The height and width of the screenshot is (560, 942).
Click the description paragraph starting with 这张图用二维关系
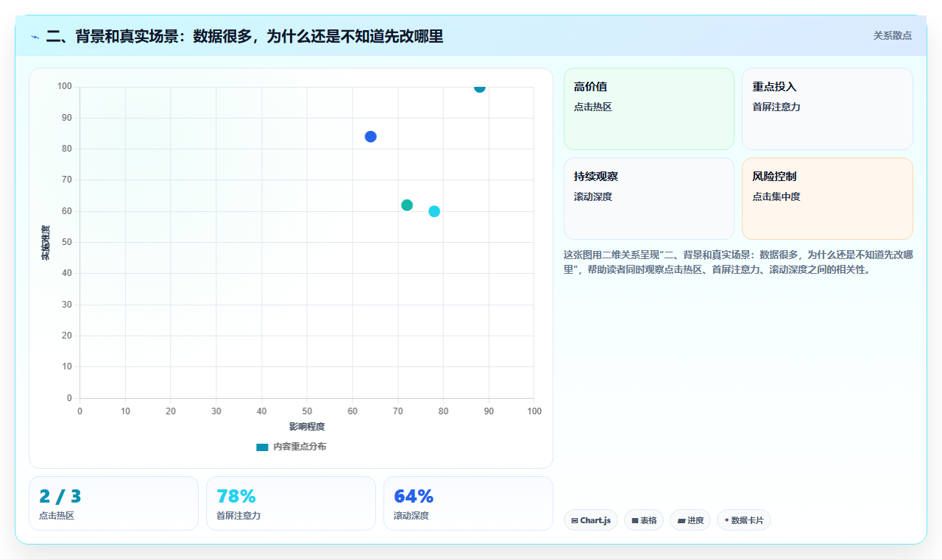click(738, 262)
